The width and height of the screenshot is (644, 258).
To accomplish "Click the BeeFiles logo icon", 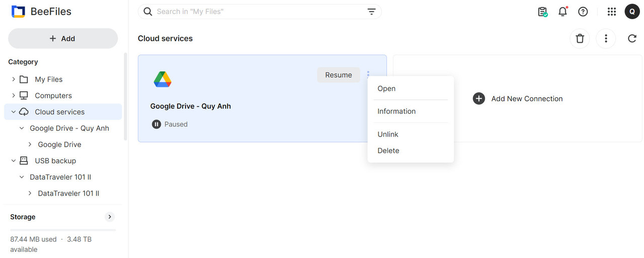I will 19,12.
